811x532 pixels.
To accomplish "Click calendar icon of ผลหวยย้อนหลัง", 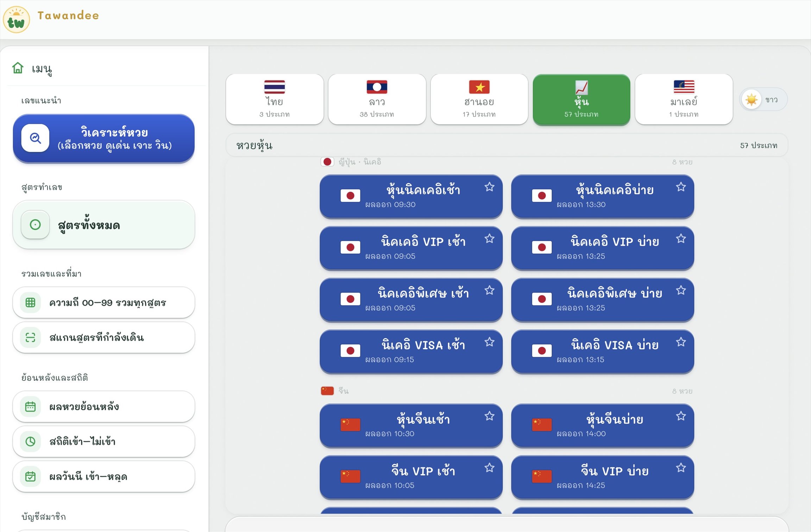I will click(31, 407).
